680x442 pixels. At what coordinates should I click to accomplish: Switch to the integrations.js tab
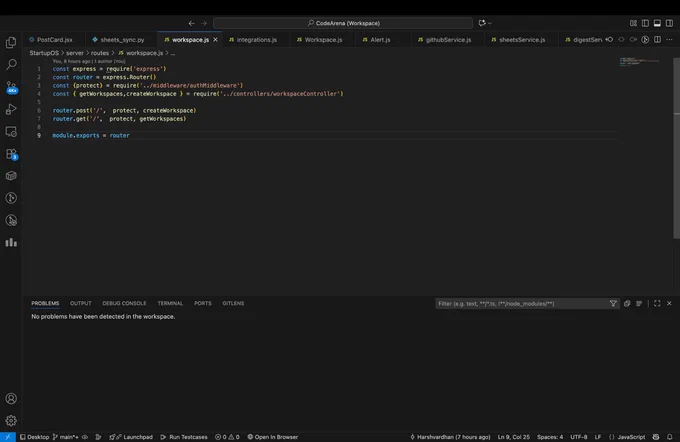(x=256, y=39)
